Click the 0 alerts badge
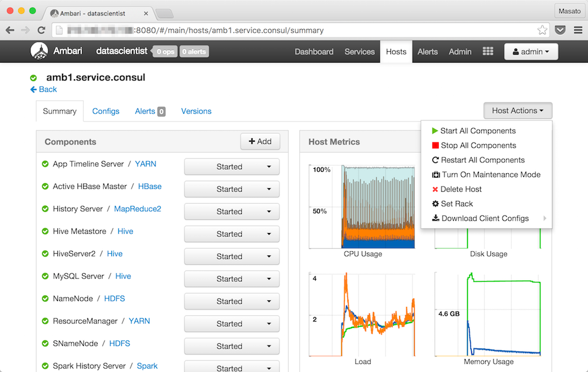The height and width of the screenshot is (372, 588). point(194,52)
